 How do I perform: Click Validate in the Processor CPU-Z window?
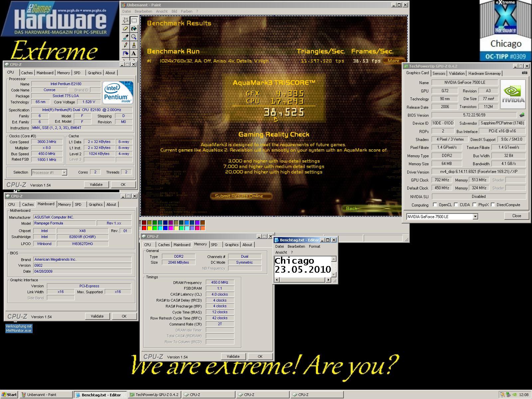96,185
